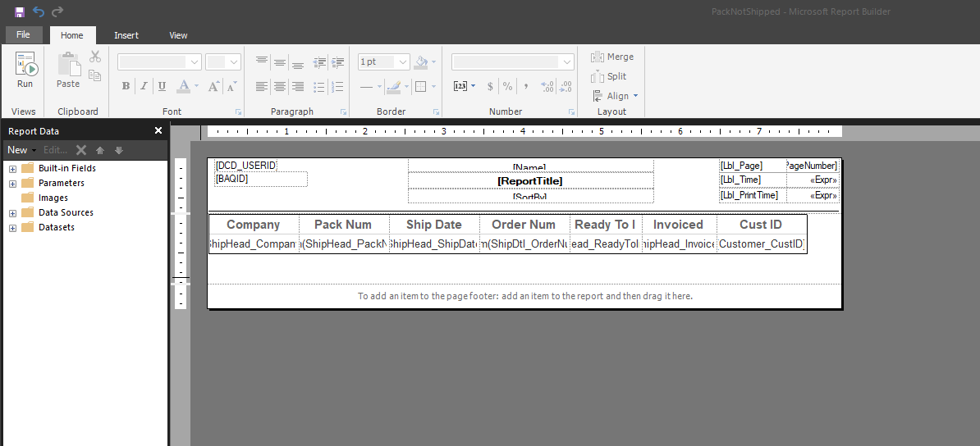The image size is (980, 446).
Task: Apply comma thousands separator format
Action: (526, 86)
